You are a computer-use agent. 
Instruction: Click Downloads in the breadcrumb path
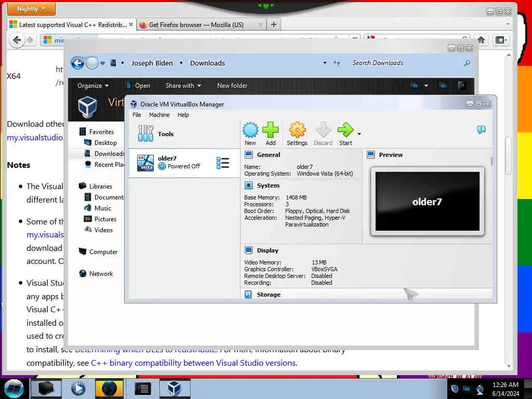pyautogui.click(x=207, y=63)
